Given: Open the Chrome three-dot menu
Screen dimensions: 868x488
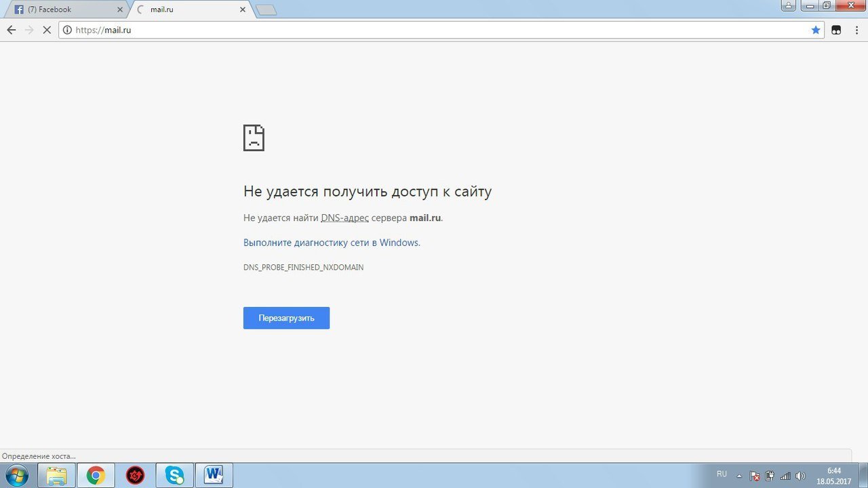Looking at the screenshot, I should tap(856, 30).
